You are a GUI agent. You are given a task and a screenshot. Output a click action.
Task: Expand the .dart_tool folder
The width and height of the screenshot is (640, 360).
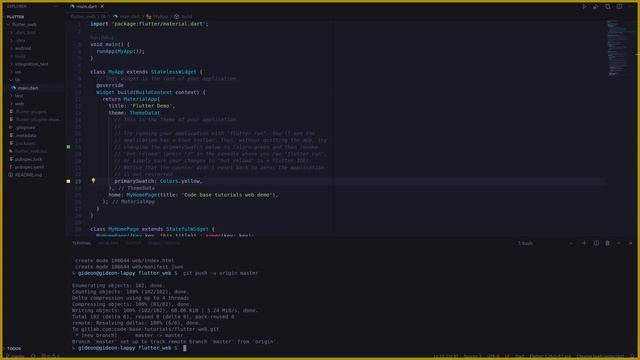(x=25, y=32)
